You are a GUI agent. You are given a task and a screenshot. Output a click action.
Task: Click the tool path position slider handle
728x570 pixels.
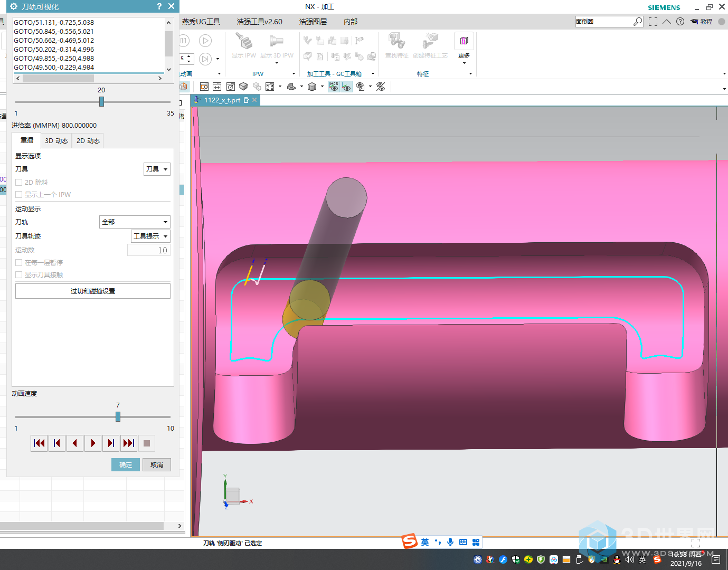pos(101,101)
